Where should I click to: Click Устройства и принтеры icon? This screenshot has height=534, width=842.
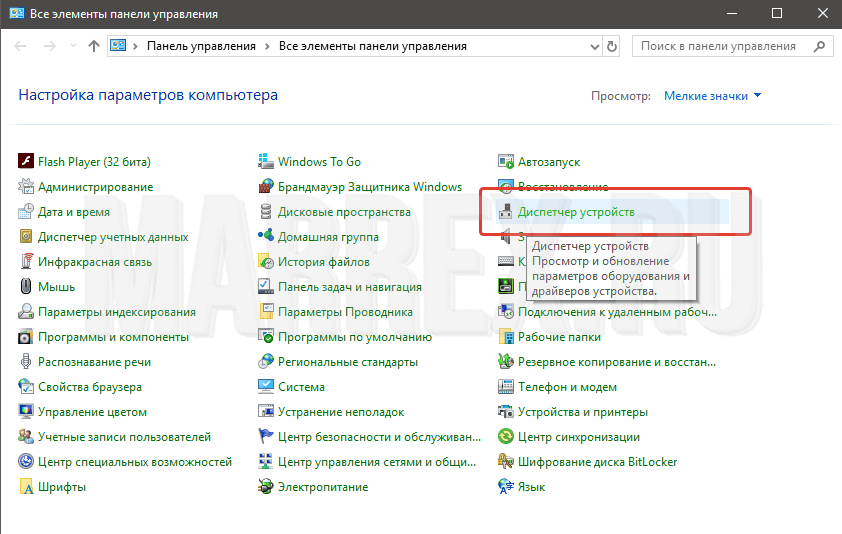pos(506,412)
